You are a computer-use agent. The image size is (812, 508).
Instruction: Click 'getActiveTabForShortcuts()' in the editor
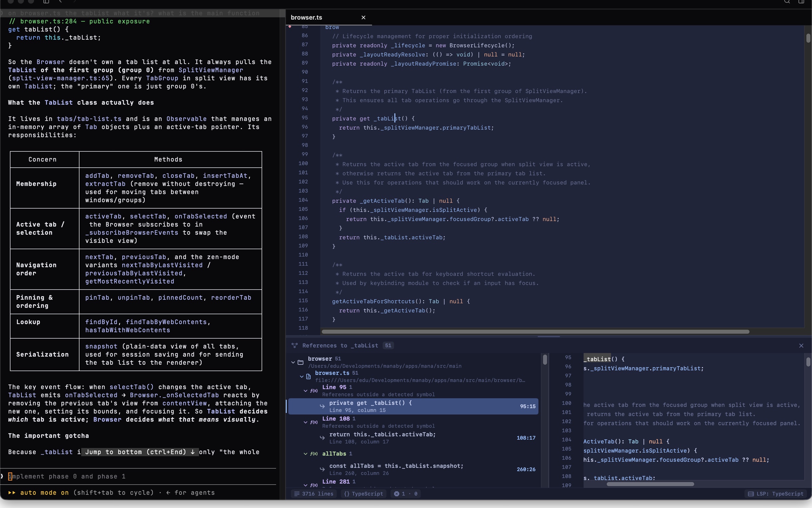377,301
